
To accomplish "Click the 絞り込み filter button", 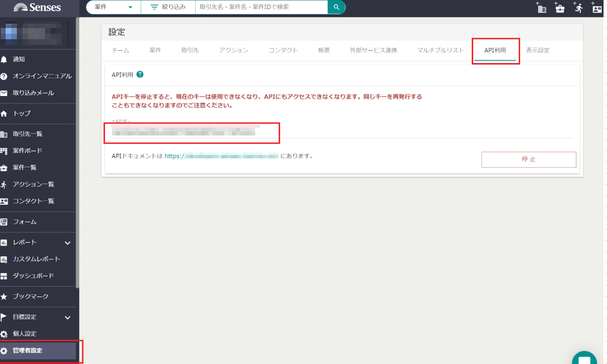I will pos(168,7).
